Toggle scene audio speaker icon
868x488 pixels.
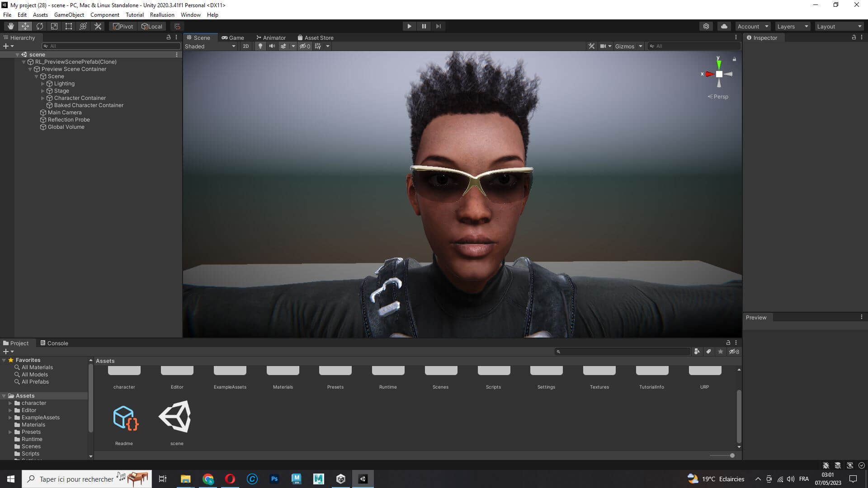click(272, 46)
